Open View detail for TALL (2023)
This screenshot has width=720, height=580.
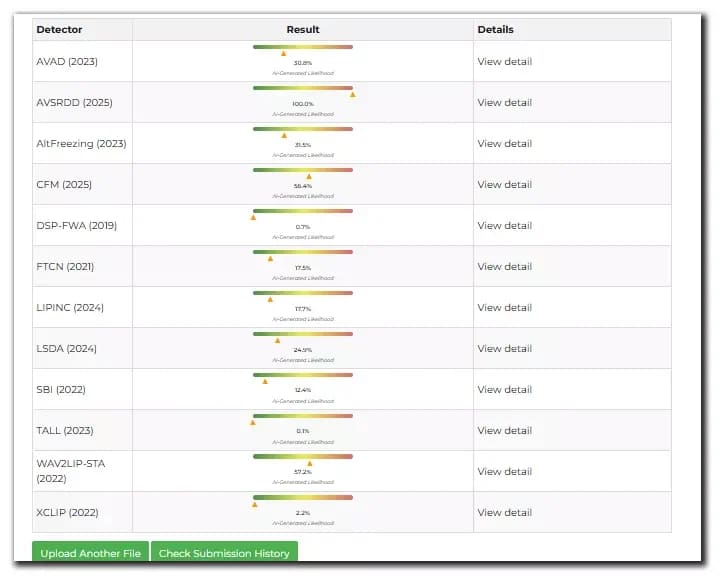click(504, 431)
